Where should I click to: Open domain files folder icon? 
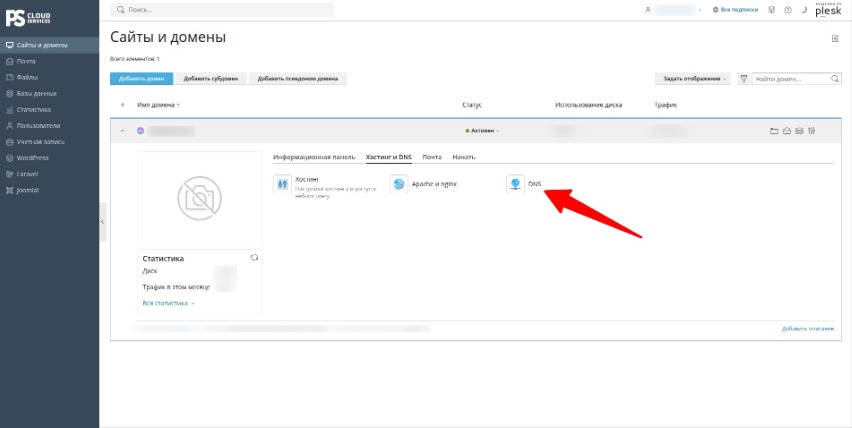774,131
